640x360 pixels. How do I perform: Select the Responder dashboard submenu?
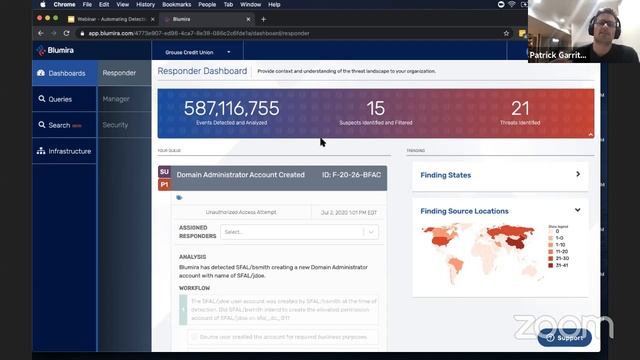coord(124,73)
